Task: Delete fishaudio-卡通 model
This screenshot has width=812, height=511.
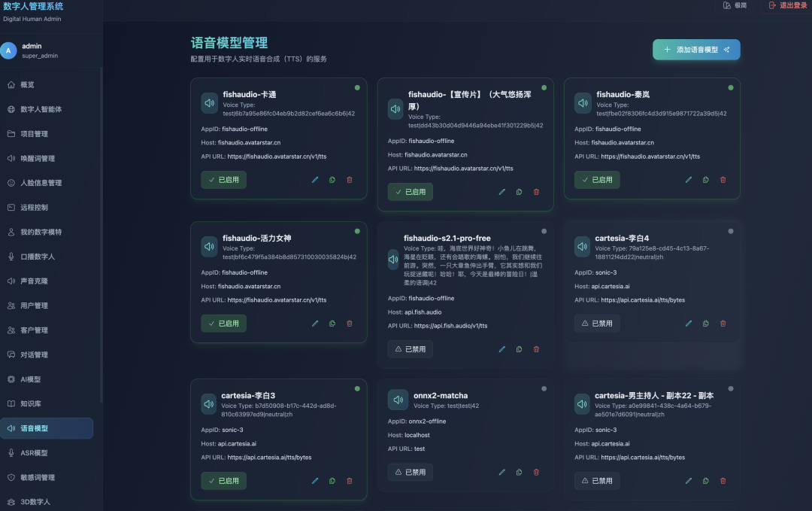Action: click(x=350, y=180)
